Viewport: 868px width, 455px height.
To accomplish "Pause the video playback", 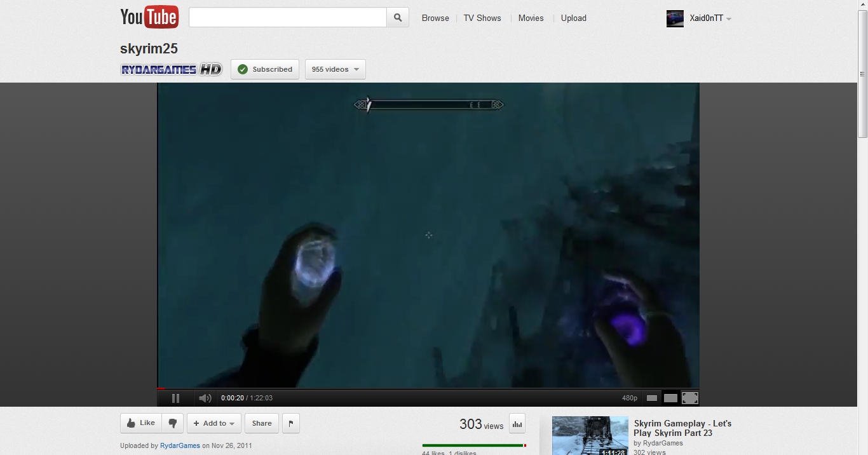I will (x=175, y=398).
